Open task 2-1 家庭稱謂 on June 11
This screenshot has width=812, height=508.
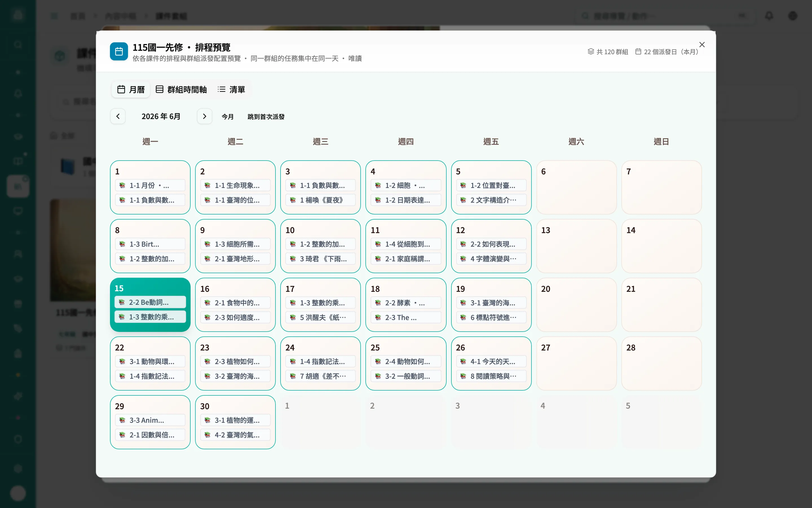point(406,259)
